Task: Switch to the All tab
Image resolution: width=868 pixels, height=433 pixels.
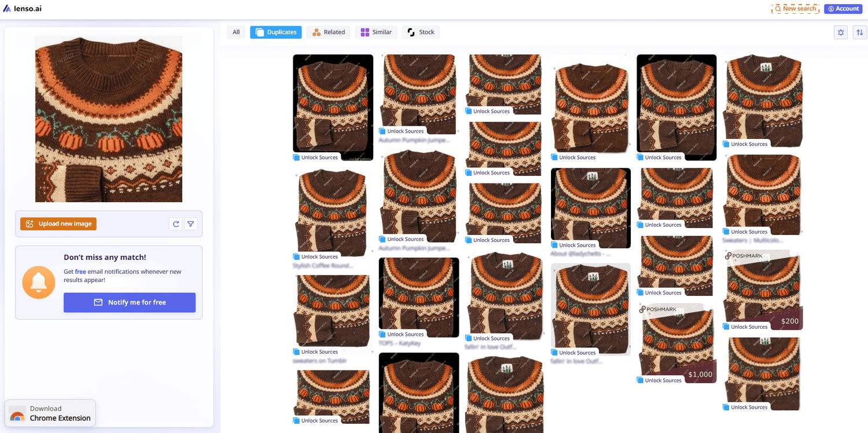Action: (x=236, y=32)
